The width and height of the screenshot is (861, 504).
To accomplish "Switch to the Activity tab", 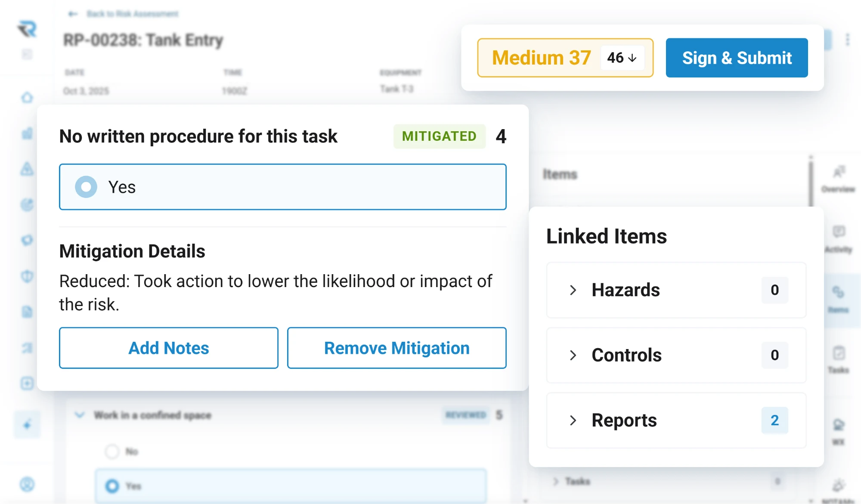I will click(x=838, y=239).
